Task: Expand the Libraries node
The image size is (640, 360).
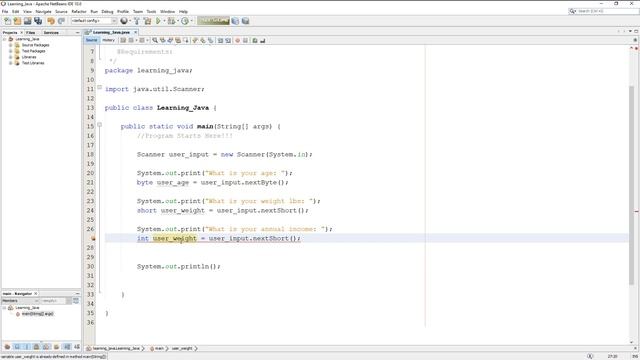Action: click(x=11, y=57)
